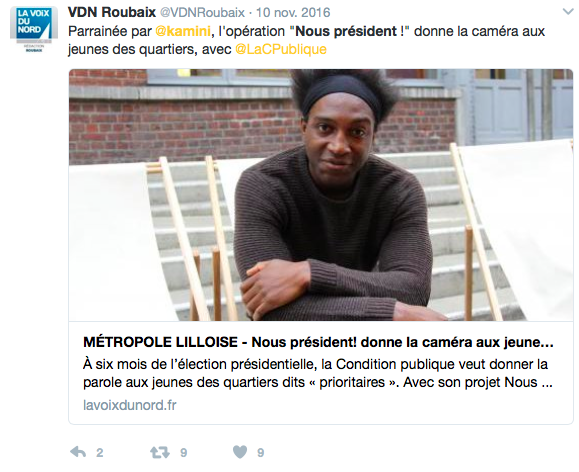Click the @VDNRoubaix handle
This screenshot has height=472, width=579.
(202, 13)
